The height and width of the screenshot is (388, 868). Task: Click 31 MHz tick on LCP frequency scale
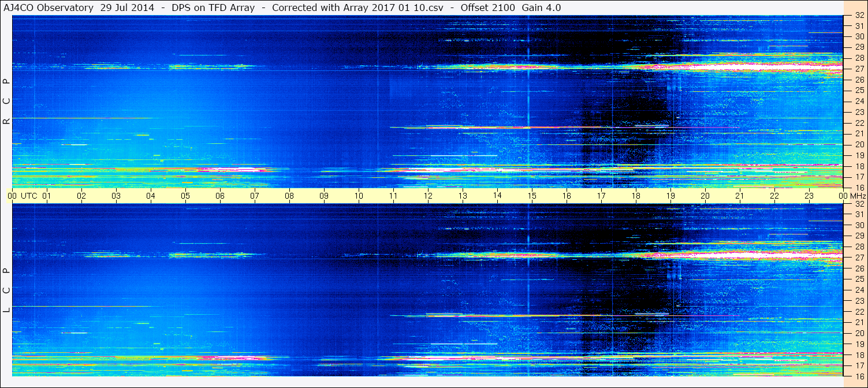(x=859, y=214)
